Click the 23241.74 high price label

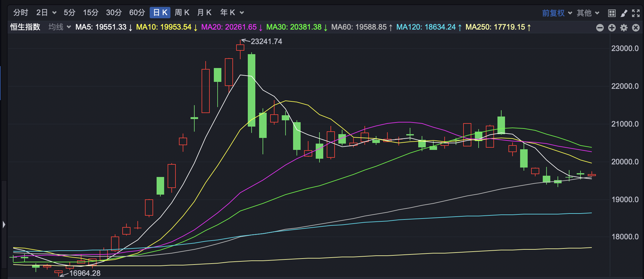tap(266, 42)
